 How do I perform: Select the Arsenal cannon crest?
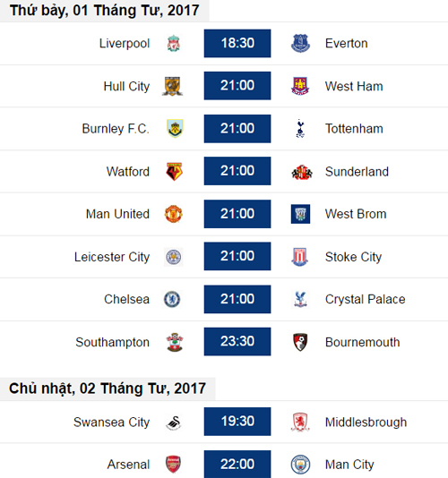[x=173, y=465]
